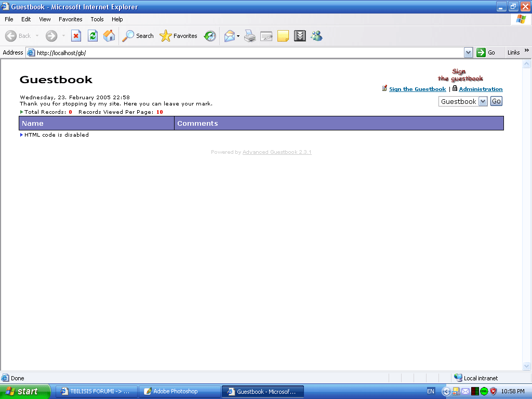Expand the Links toolbar chevron

coord(527,50)
